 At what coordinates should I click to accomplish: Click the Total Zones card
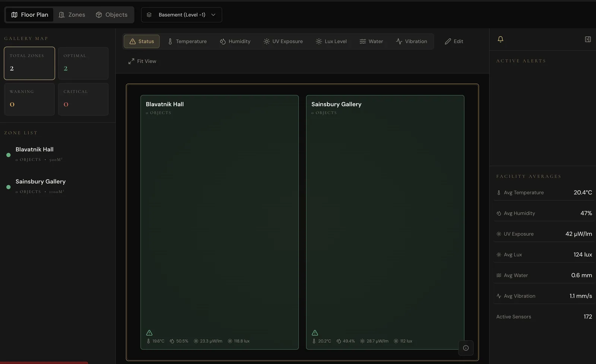[29, 63]
